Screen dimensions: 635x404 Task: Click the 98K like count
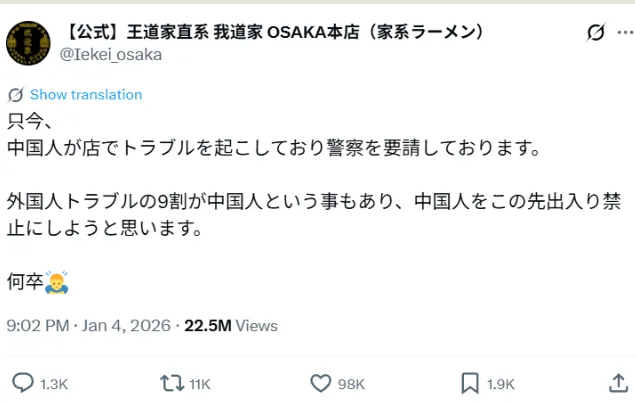coord(351,383)
